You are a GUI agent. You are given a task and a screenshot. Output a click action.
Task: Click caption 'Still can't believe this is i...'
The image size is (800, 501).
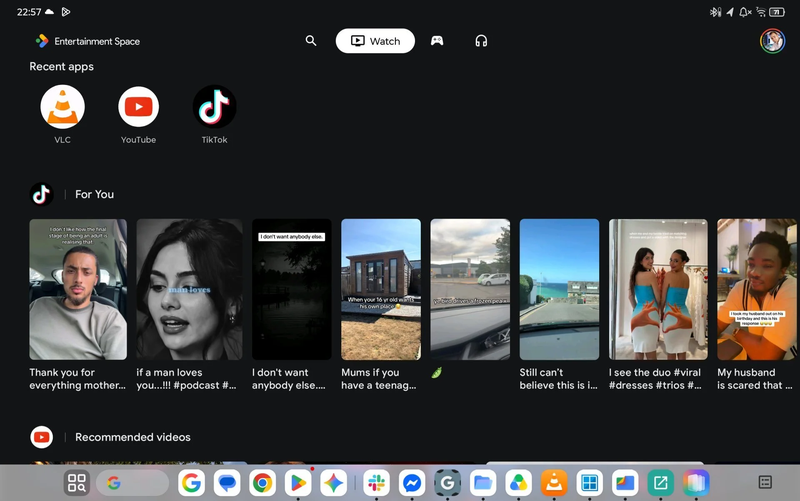pyautogui.click(x=558, y=379)
